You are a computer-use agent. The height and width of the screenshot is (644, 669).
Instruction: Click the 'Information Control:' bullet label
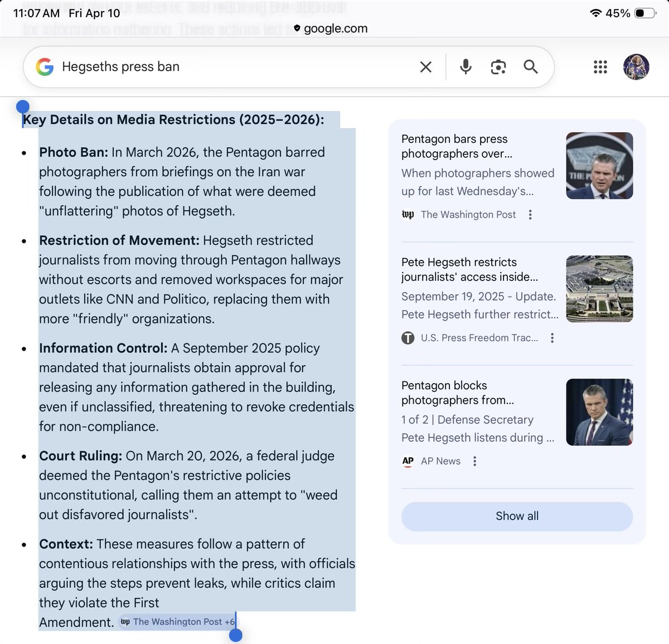click(x=103, y=348)
